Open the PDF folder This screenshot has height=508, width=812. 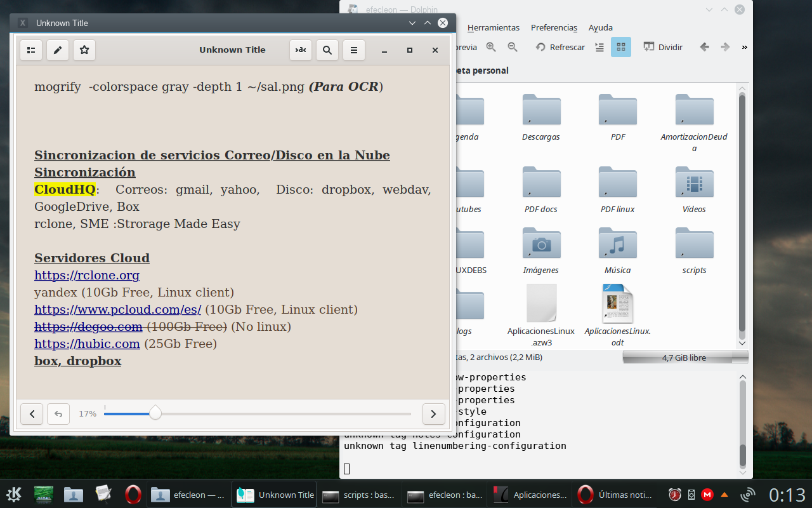point(618,118)
